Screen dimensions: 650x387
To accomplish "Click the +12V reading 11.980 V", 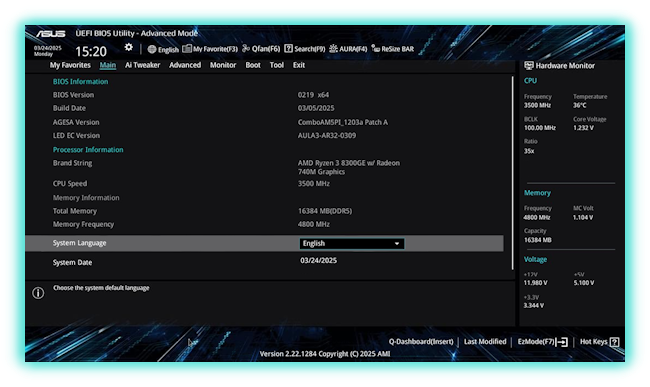I will pyautogui.click(x=535, y=283).
